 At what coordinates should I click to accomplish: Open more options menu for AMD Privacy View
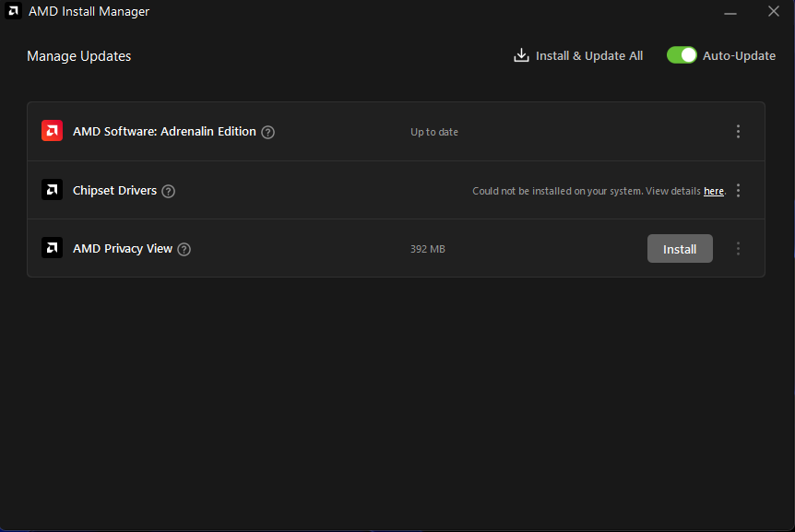click(x=738, y=248)
